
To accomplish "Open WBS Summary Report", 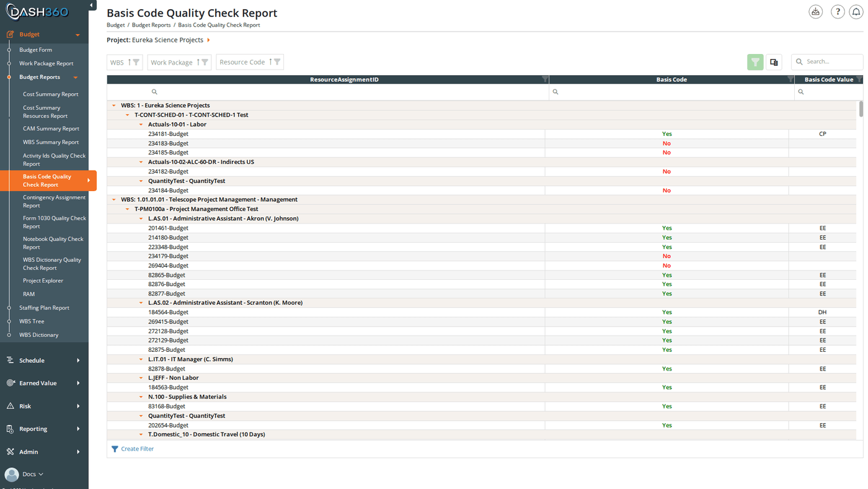I will [51, 142].
